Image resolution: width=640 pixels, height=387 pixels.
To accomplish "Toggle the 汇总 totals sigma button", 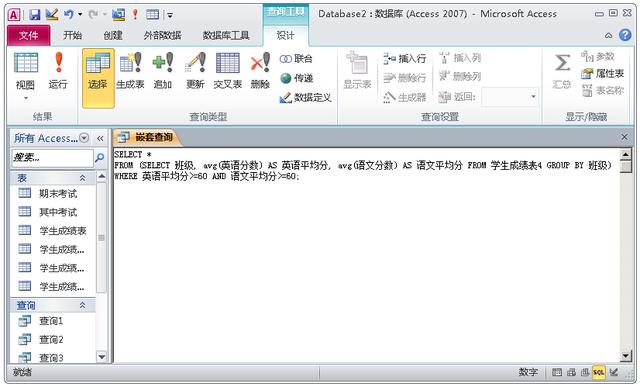I will coord(562,71).
